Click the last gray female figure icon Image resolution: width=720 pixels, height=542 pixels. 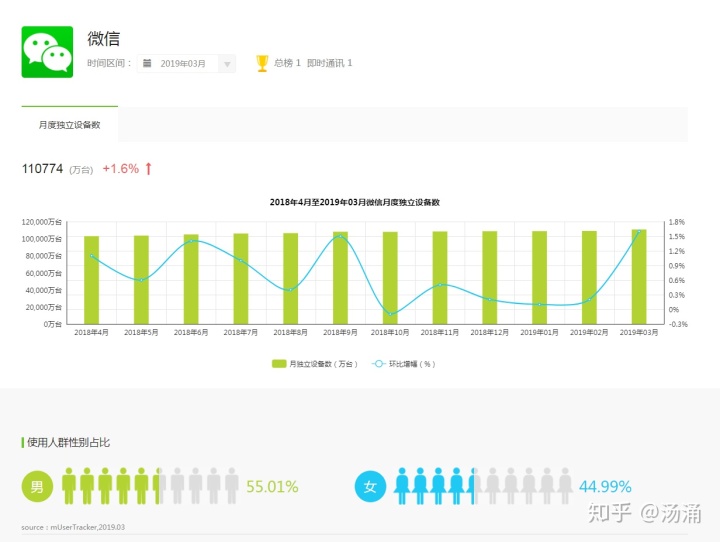pyautogui.click(x=565, y=486)
